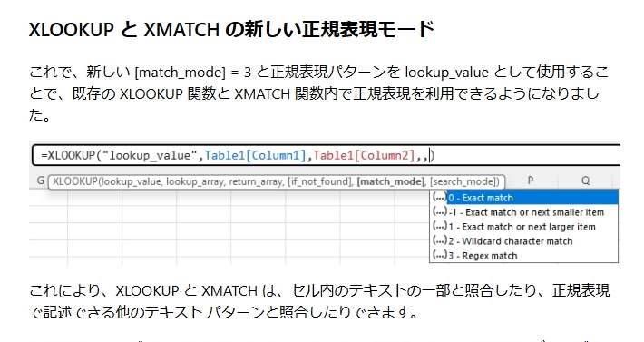This screenshot has width=644, height=342.
Task: Choose "-1 - Exact match or next smaller item"
Action: (526, 212)
